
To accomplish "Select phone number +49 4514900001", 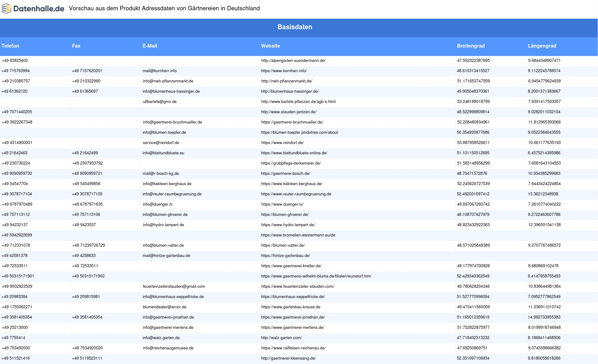I will point(17,143).
